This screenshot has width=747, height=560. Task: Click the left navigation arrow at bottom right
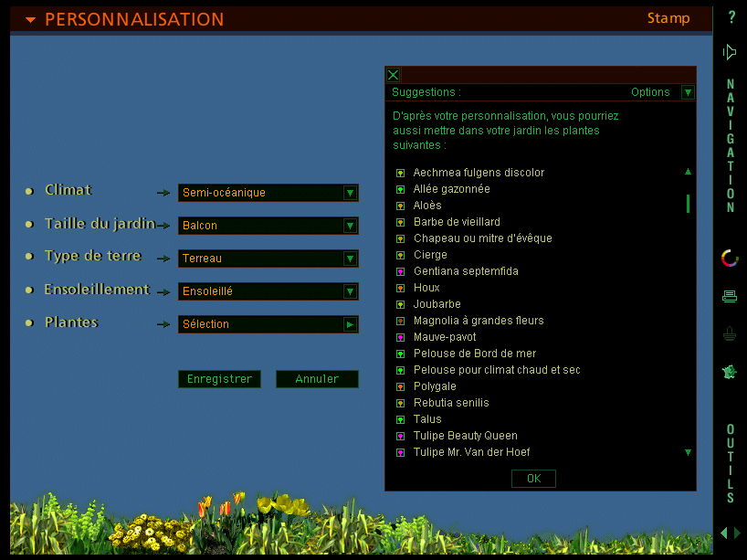coord(724,533)
